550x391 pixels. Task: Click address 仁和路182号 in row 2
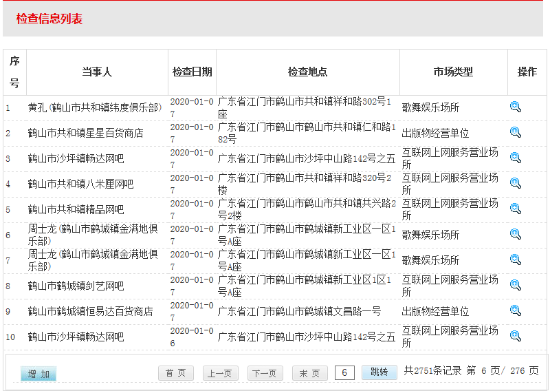point(307,133)
